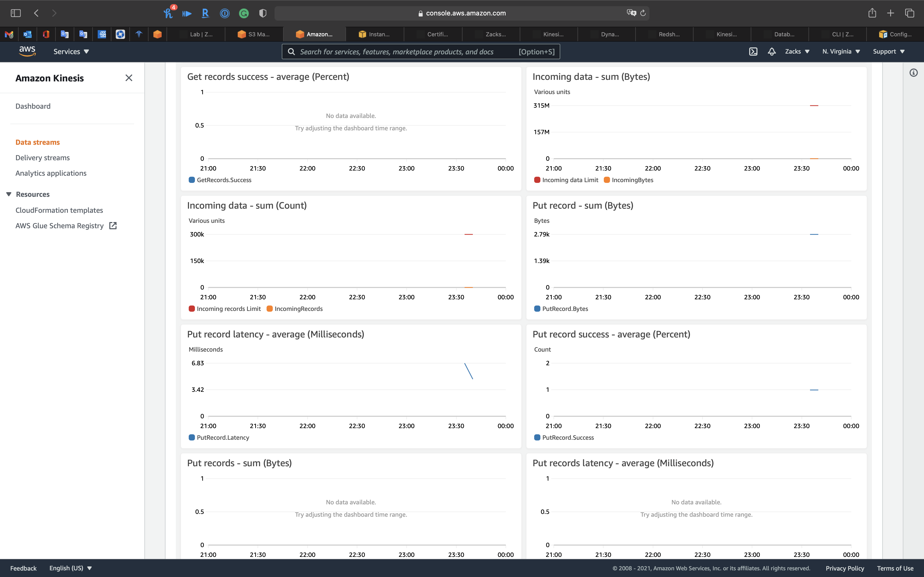Open AWS CloudShell icon in navbar
Image resolution: width=924 pixels, height=577 pixels.
(x=753, y=52)
